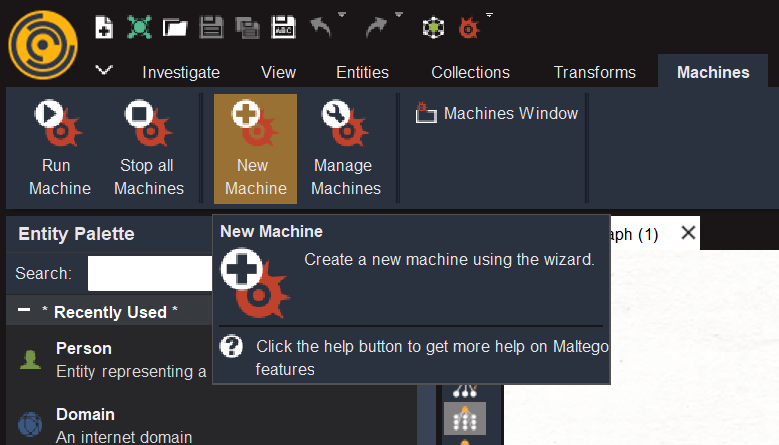Viewport: 779px width, 445px height.
Task: Go to the Transforms tab
Action: click(595, 73)
